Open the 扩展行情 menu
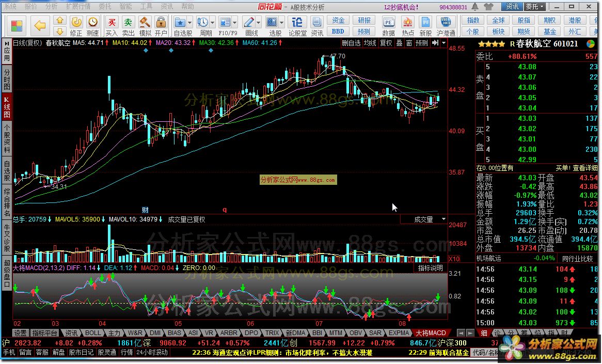 [78, 7]
